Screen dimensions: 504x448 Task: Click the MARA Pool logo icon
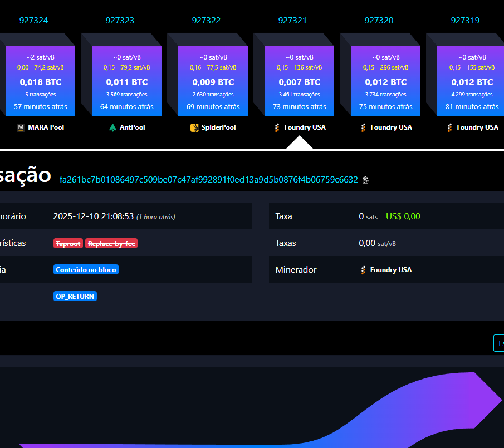pos(21,127)
